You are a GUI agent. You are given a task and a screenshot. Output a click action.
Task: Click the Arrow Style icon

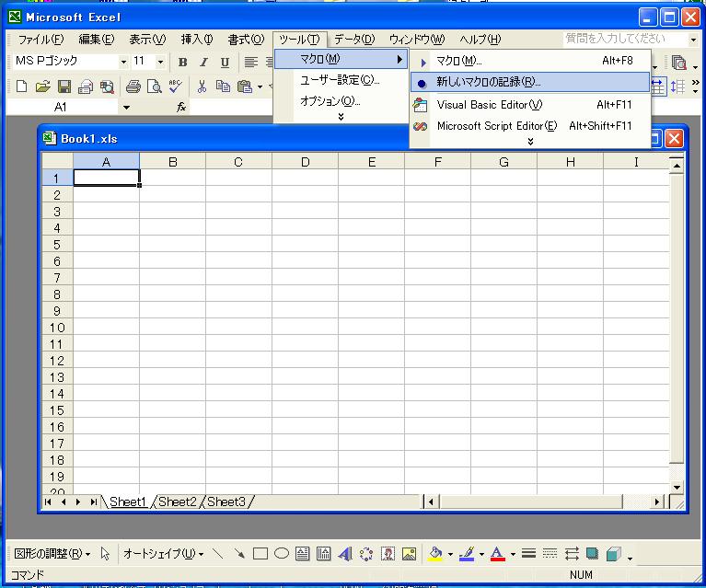click(x=572, y=553)
